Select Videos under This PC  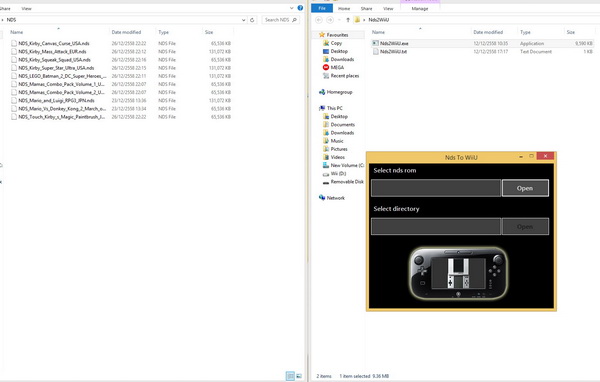pyautogui.click(x=338, y=157)
